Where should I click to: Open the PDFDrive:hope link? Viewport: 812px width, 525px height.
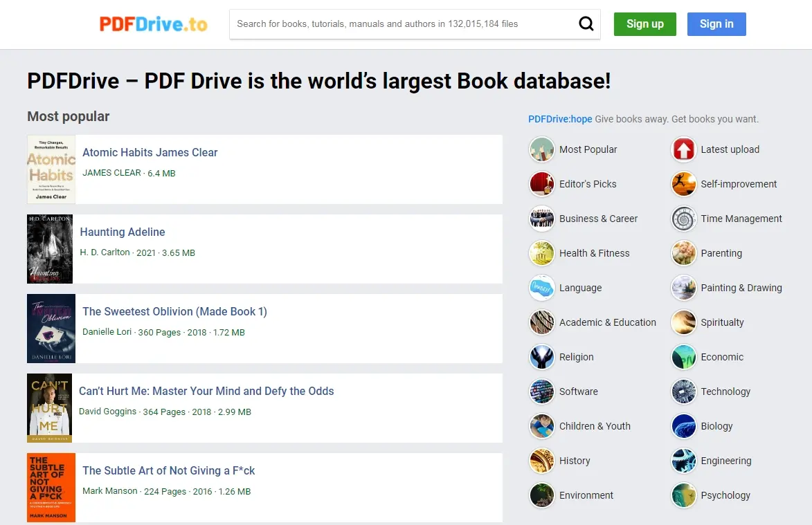(x=559, y=118)
